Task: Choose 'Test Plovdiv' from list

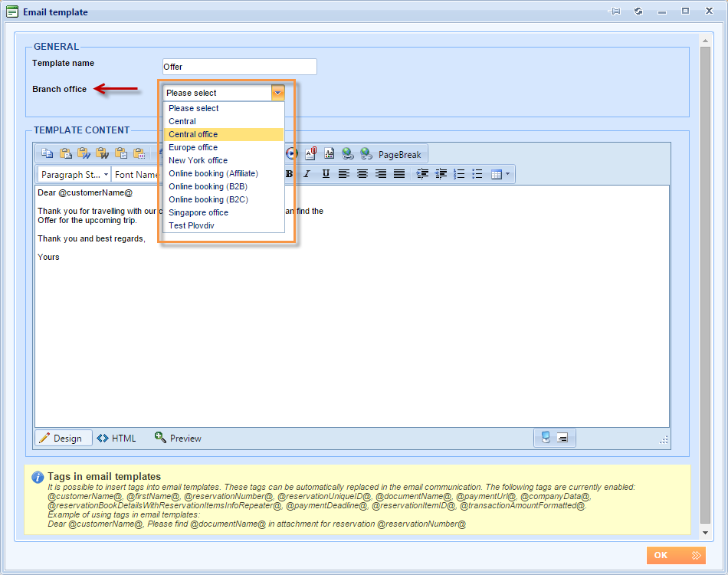Action: 224,225
